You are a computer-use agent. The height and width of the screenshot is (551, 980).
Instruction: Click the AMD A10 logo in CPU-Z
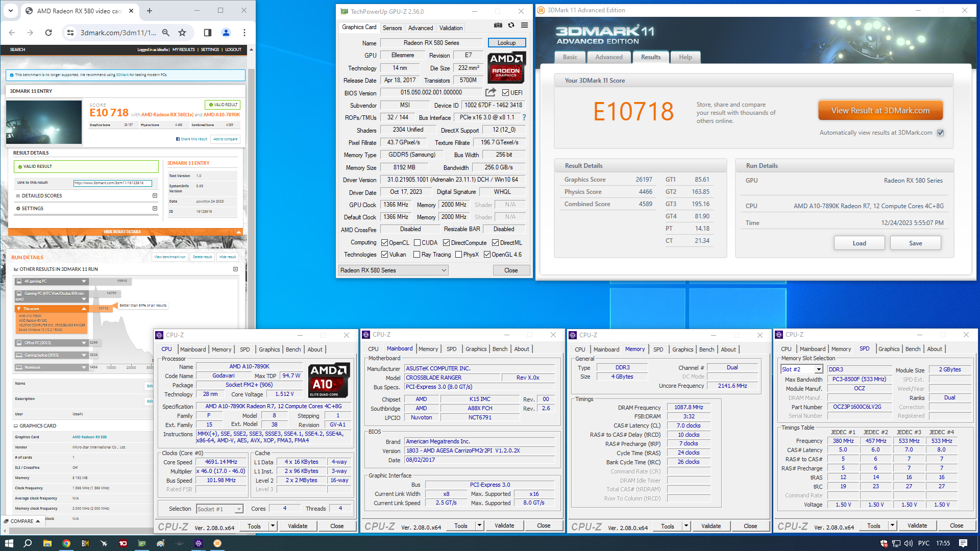[329, 380]
